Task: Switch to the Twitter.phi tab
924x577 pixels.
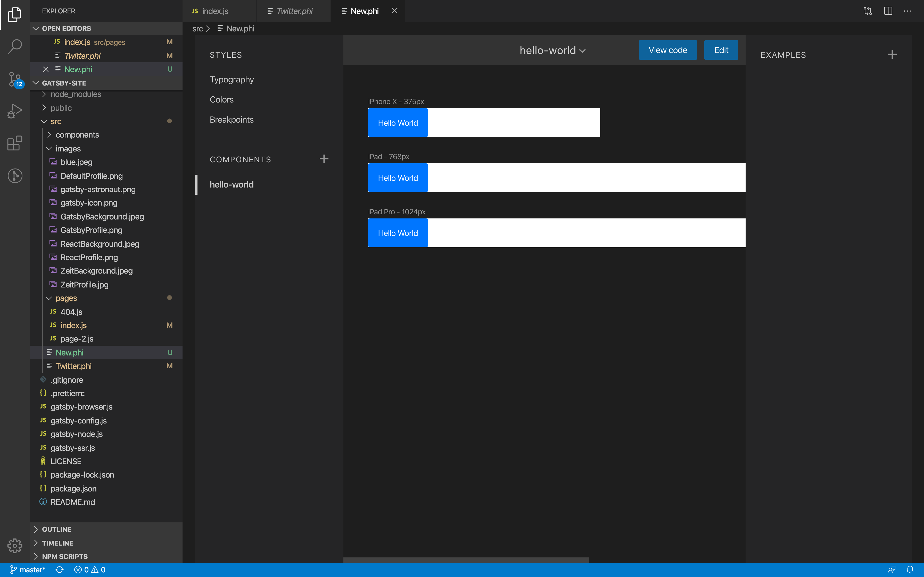Action: [294, 11]
